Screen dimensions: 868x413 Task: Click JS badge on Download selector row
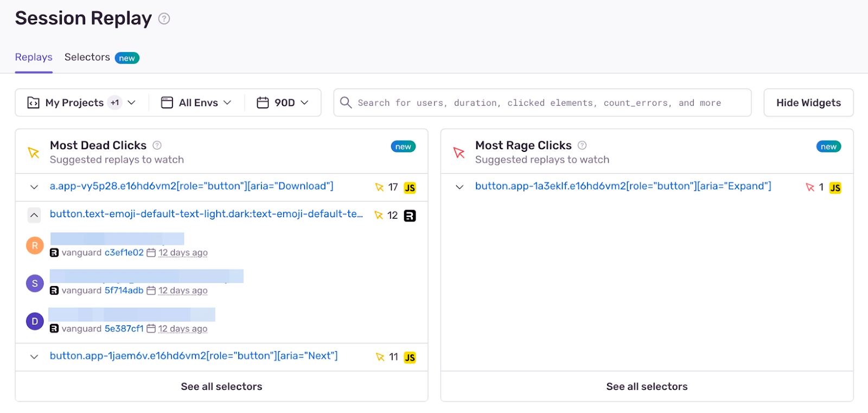pyautogui.click(x=410, y=188)
